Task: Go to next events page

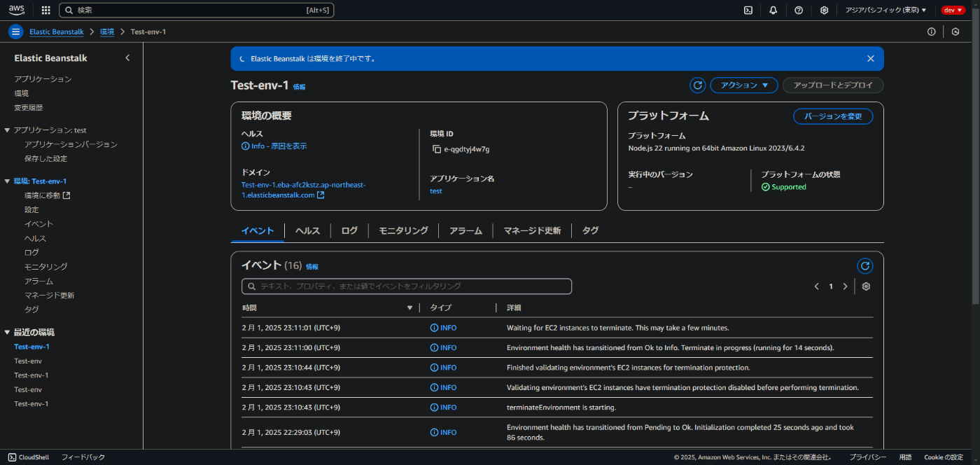Action: tap(845, 286)
